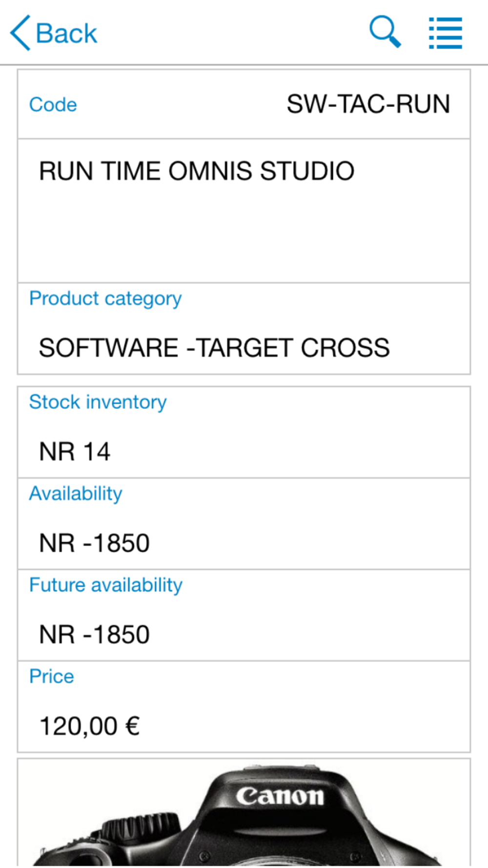Click the Stock inventory label
Viewport: 488px width, 868px height.
click(98, 402)
